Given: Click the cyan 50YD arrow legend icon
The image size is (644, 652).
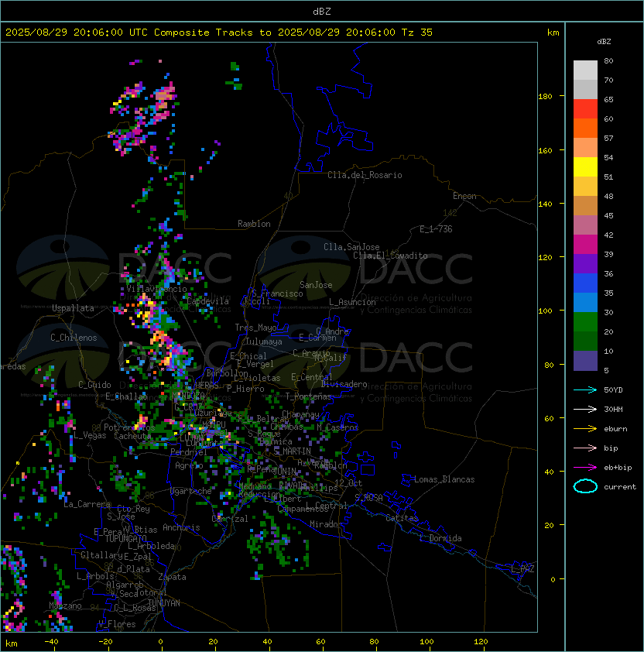Looking at the screenshot, I should (585, 389).
